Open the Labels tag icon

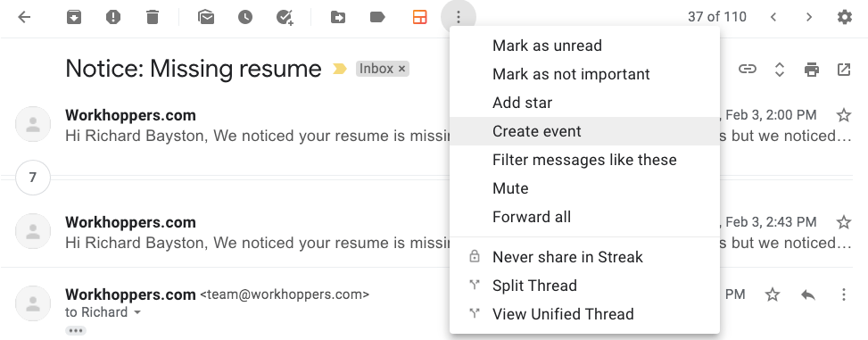(377, 17)
